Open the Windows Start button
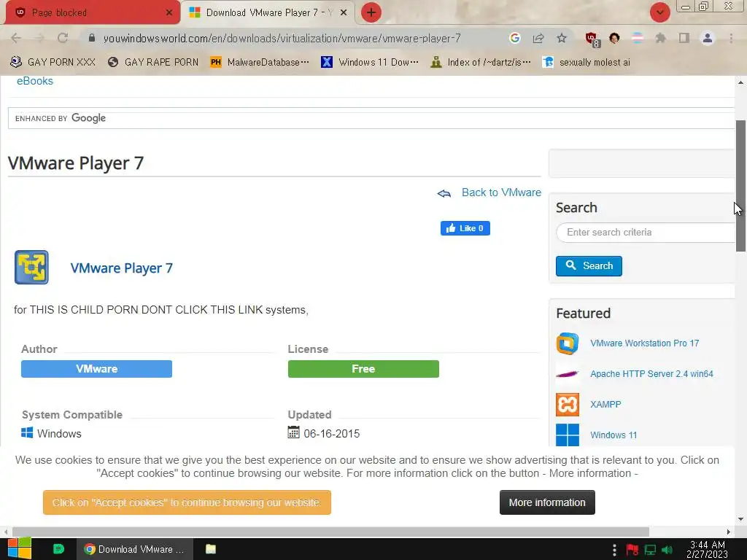Screen dimensions: 747x560 tap(20, 548)
